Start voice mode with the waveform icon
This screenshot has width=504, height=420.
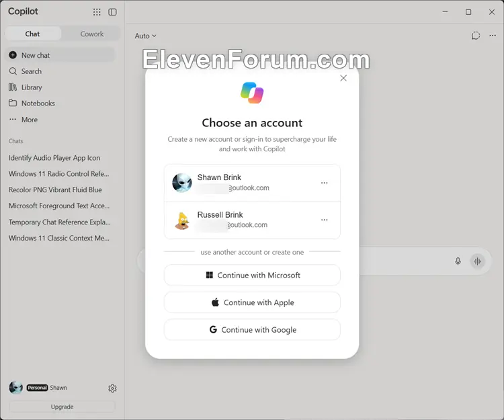coord(478,261)
